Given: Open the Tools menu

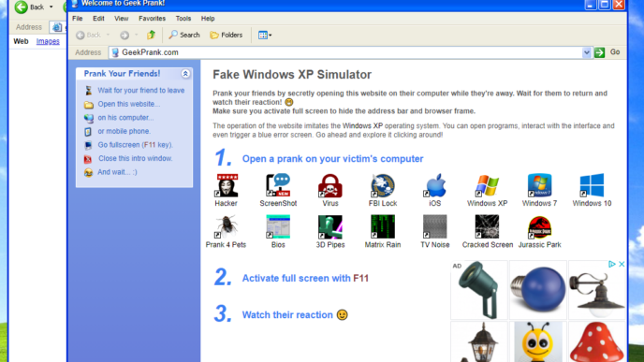Looking at the screenshot, I should [x=183, y=19].
